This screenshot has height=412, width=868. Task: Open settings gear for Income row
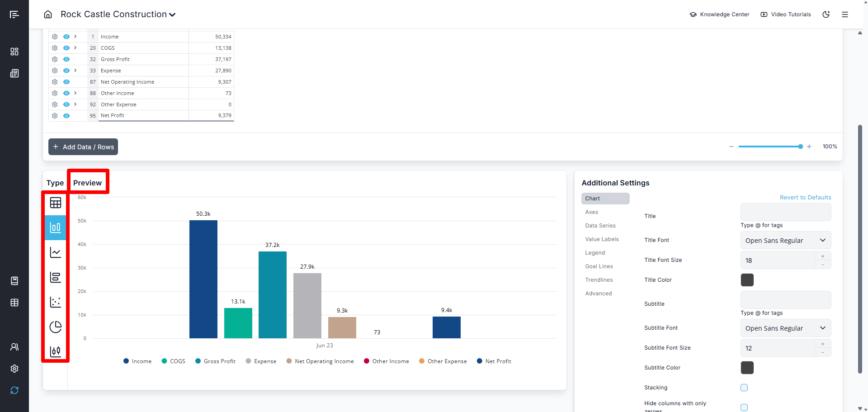click(55, 37)
